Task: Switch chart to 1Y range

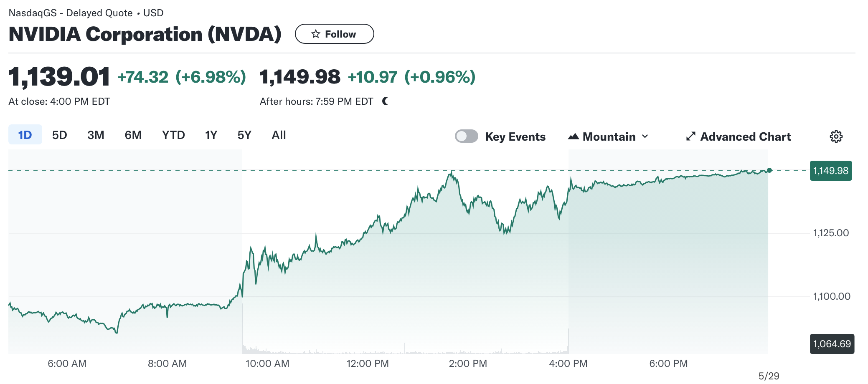Action: (211, 135)
